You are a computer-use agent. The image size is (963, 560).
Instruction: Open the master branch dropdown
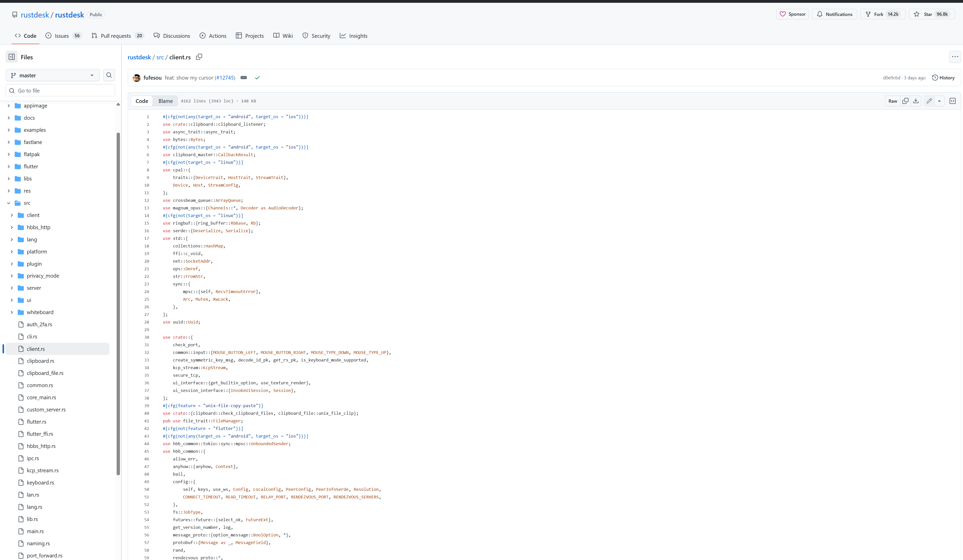[x=53, y=75]
